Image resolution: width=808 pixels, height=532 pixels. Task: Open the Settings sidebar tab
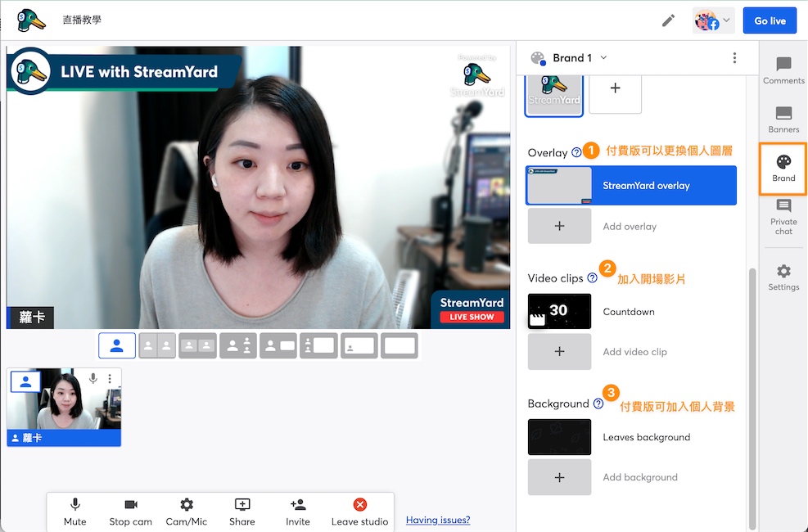tap(783, 277)
